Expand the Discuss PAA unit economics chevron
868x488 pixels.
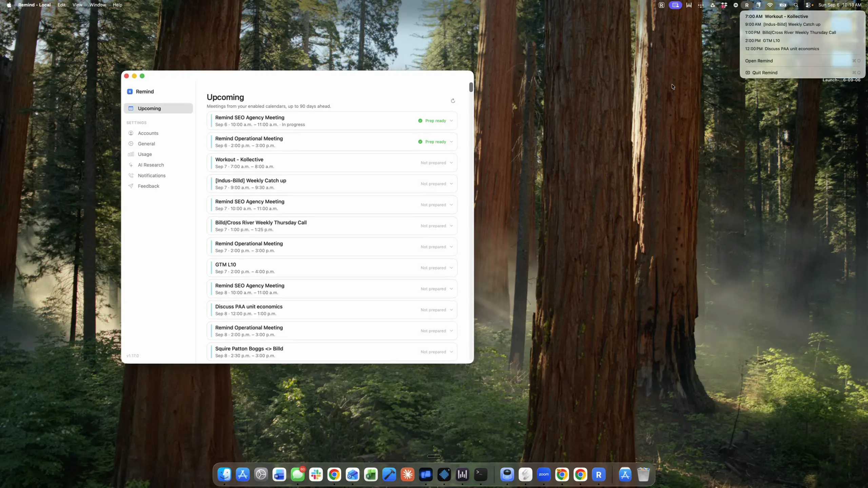click(451, 310)
